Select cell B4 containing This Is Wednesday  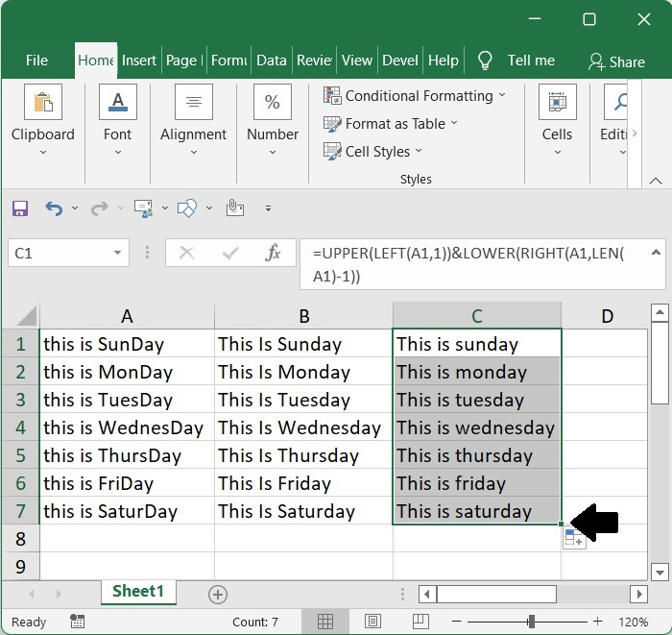(302, 427)
